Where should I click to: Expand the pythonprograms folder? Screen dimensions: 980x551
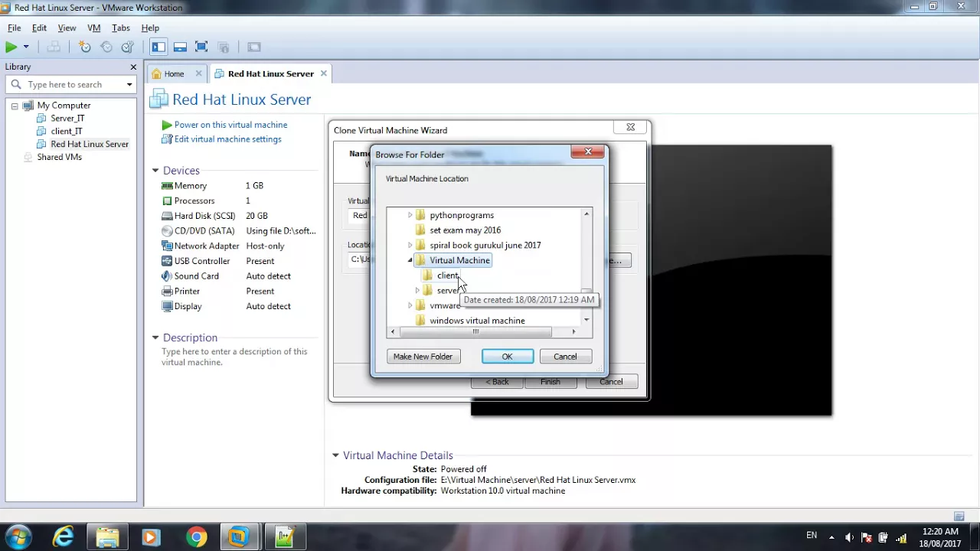[x=410, y=215]
